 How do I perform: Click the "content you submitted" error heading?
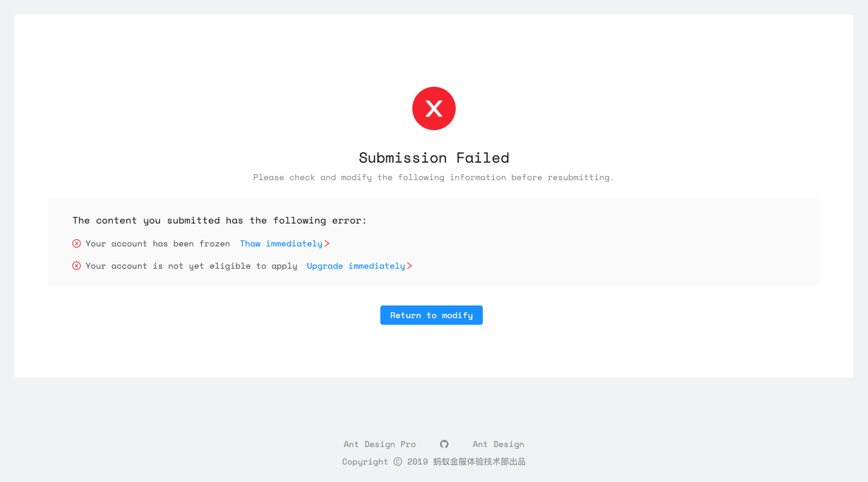[x=219, y=221]
